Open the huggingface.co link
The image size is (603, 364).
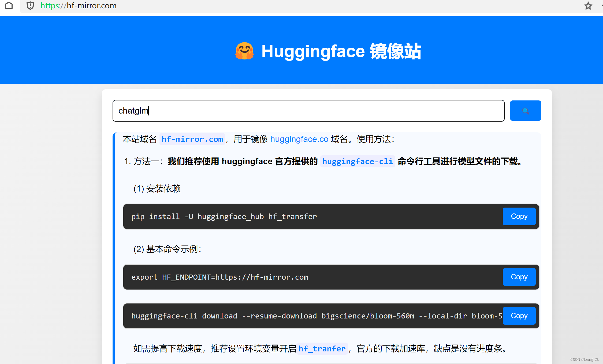299,139
